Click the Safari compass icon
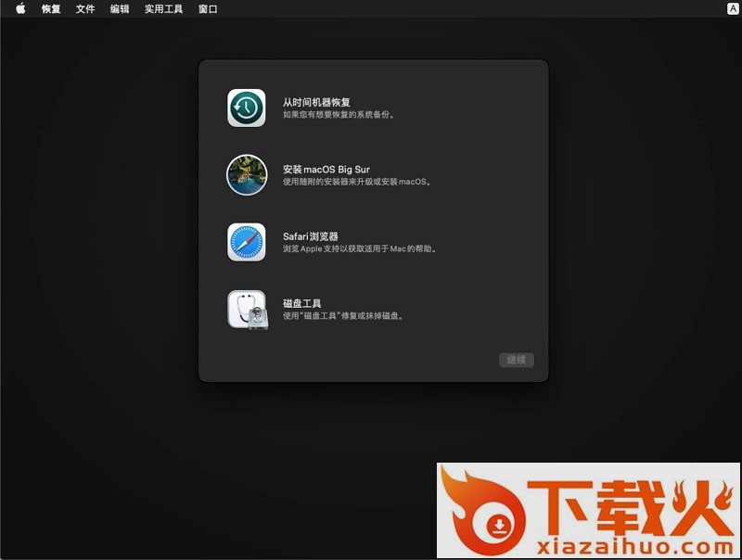 [x=246, y=242]
